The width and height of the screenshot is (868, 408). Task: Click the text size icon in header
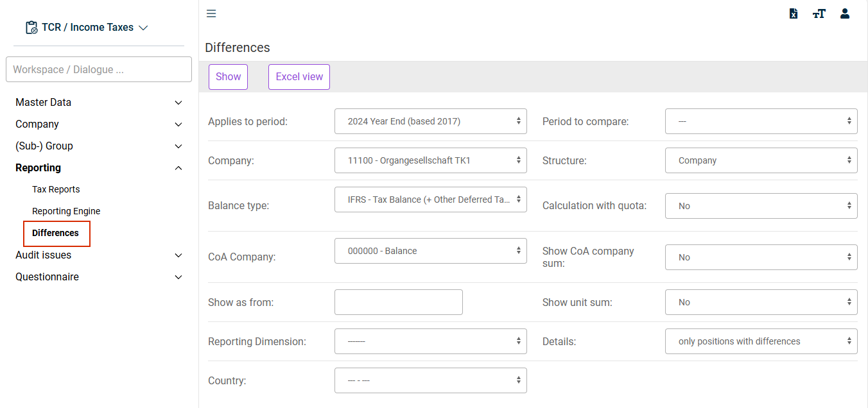tap(819, 13)
